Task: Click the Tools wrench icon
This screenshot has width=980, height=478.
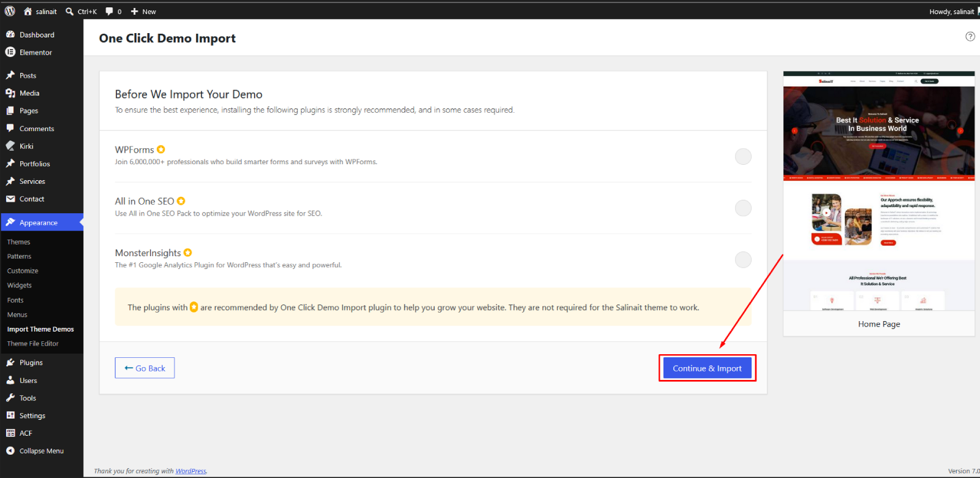Action: coord(10,398)
